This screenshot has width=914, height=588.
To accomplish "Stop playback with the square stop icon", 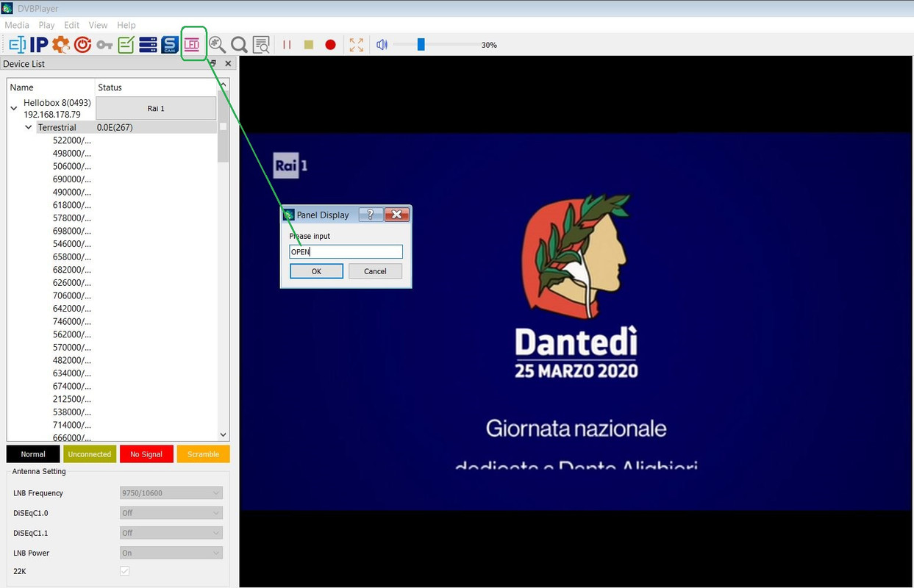I will pyautogui.click(x=309, y=45).
